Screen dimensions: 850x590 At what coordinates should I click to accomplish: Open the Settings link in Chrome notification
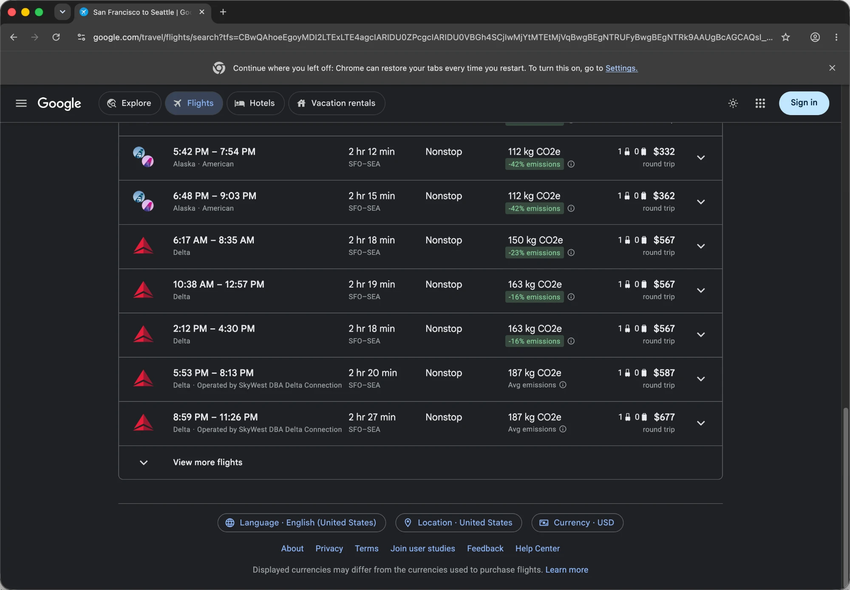click(621, 68)
